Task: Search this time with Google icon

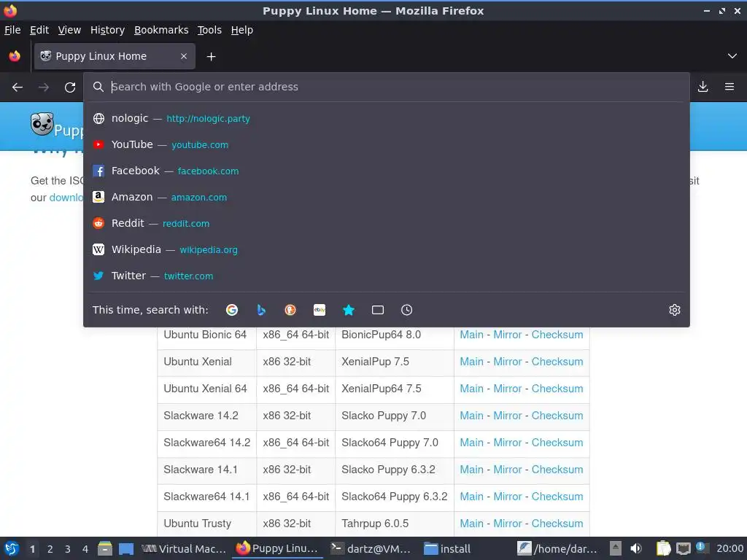Action: pyautogui.click(x=232, y=310)
